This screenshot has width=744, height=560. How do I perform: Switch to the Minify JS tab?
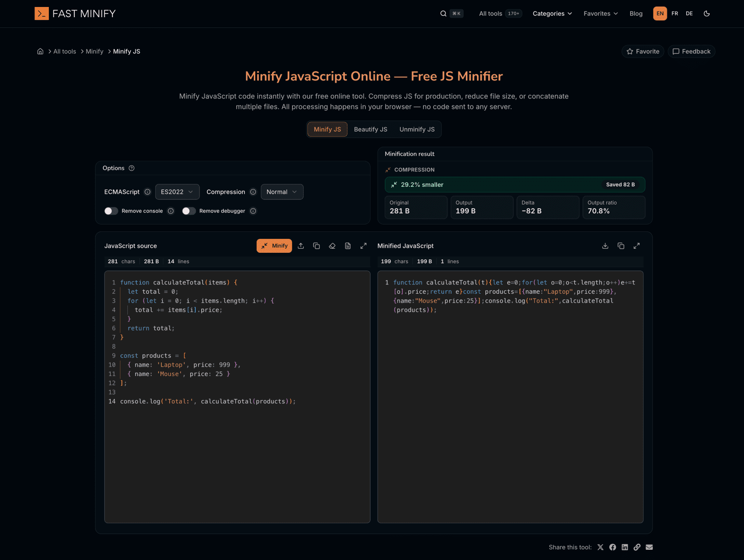point(327,129)
